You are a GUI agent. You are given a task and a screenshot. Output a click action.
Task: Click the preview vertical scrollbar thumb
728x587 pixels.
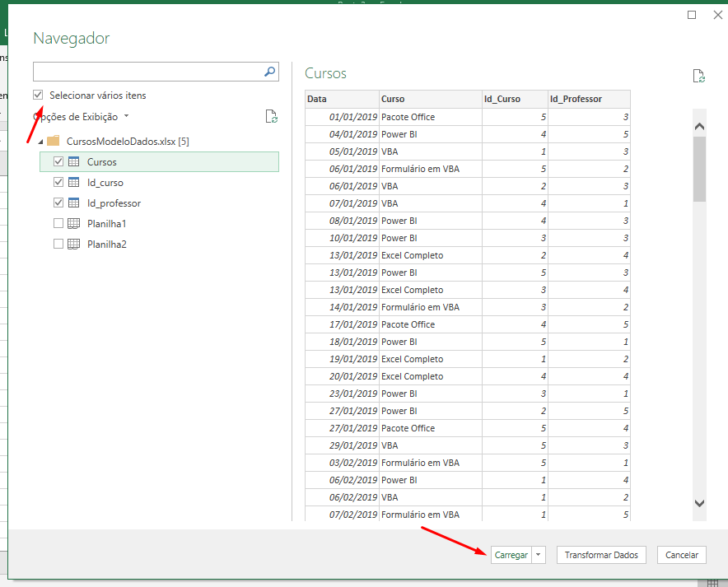pos(699,169)
